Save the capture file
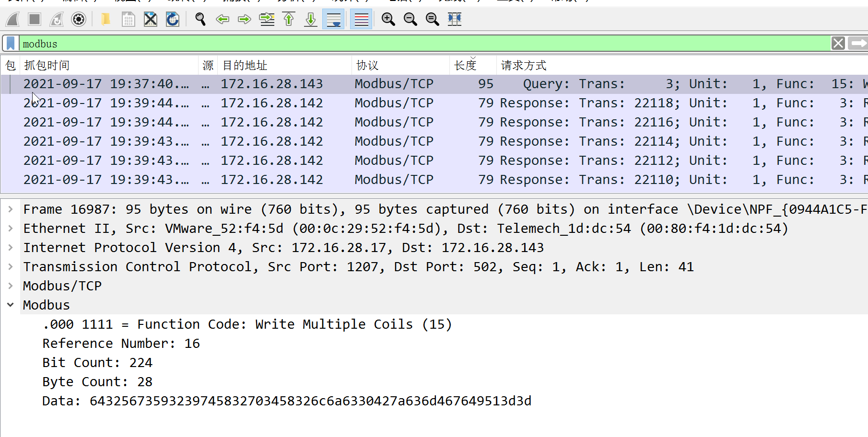The width and height of the screenshot is (868, 437). tap(128, 19)
